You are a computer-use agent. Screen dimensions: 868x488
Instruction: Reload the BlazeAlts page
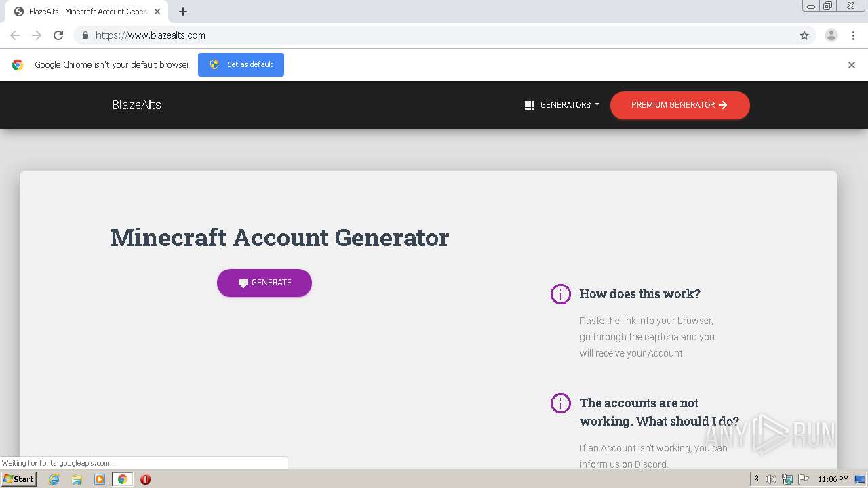(58, 35)
